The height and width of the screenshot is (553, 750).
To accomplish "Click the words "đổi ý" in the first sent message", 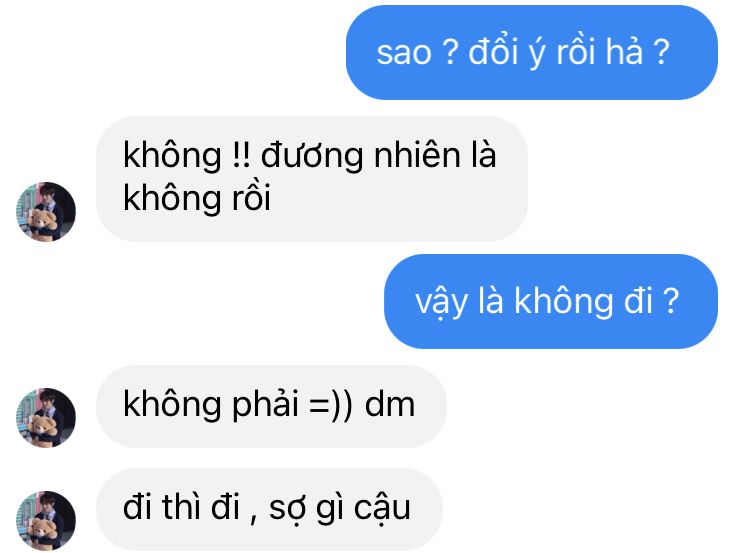I will (x=507, y=51).
